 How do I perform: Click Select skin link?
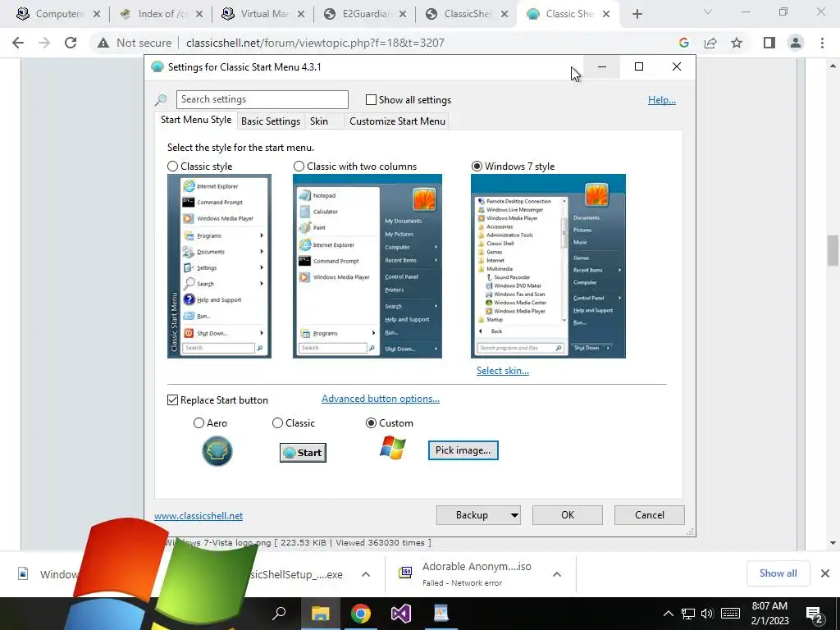click(x=503, y=371)
